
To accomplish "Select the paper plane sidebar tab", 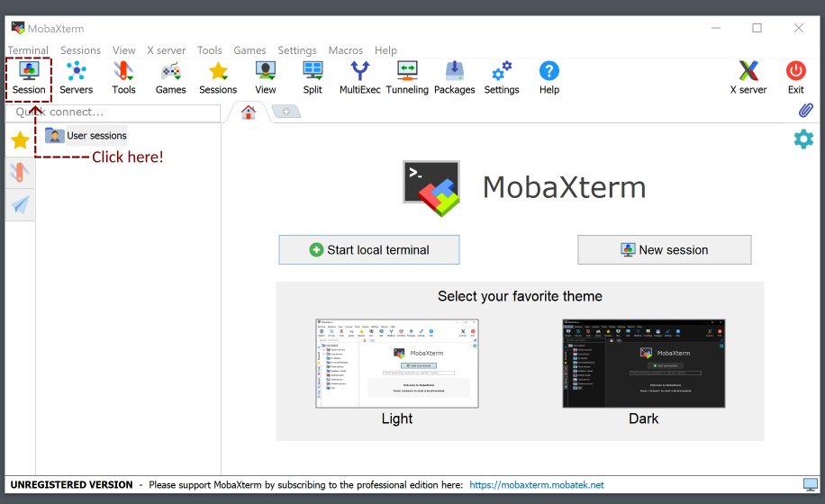I will (20, 205).
